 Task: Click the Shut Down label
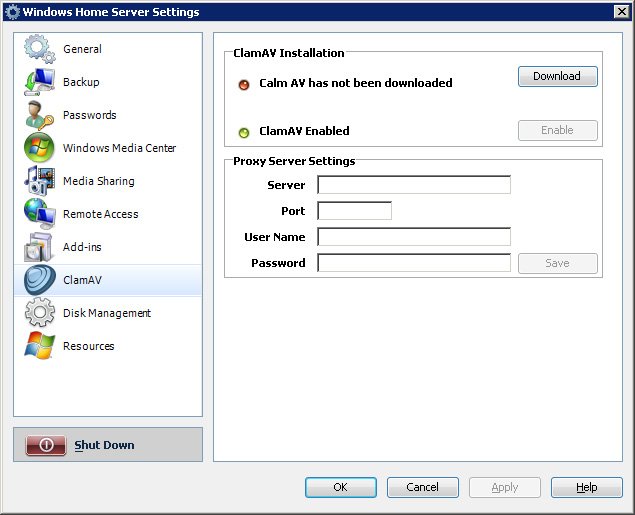pyautogui.click(x=104, y=445)
